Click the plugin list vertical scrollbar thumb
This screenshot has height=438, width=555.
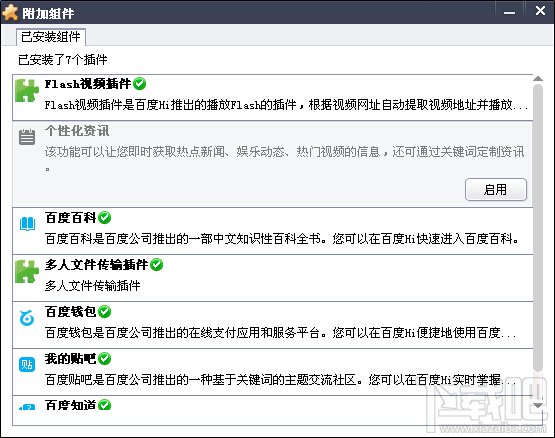[x=538, y=228]
